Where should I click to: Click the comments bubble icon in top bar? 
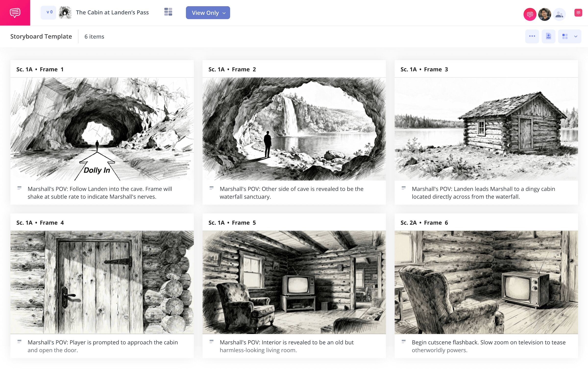point(530,14)
